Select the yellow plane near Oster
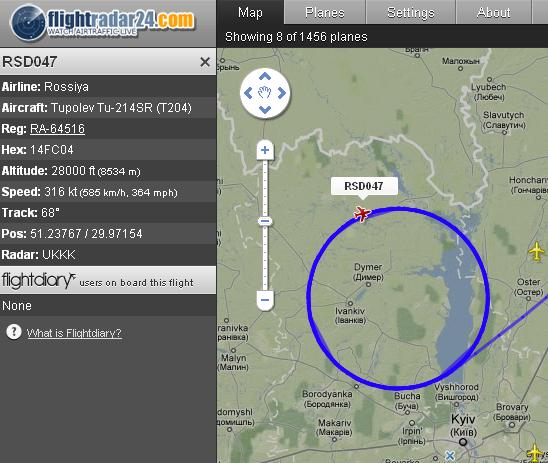Image resolution: width=548 pixels, height=463 pixels. (x=537, y=251)
